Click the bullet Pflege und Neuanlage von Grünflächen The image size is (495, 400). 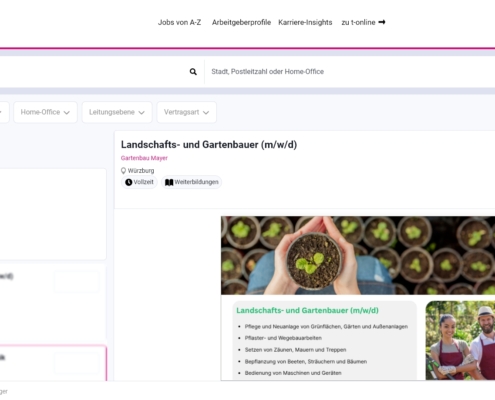coord(326,327)
